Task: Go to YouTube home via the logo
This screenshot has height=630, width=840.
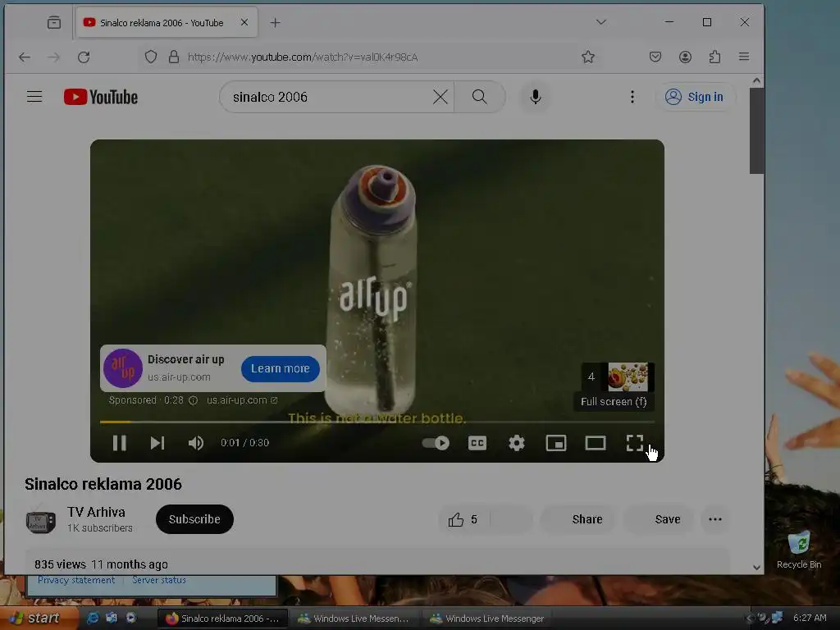Action: tap(101, 97)
